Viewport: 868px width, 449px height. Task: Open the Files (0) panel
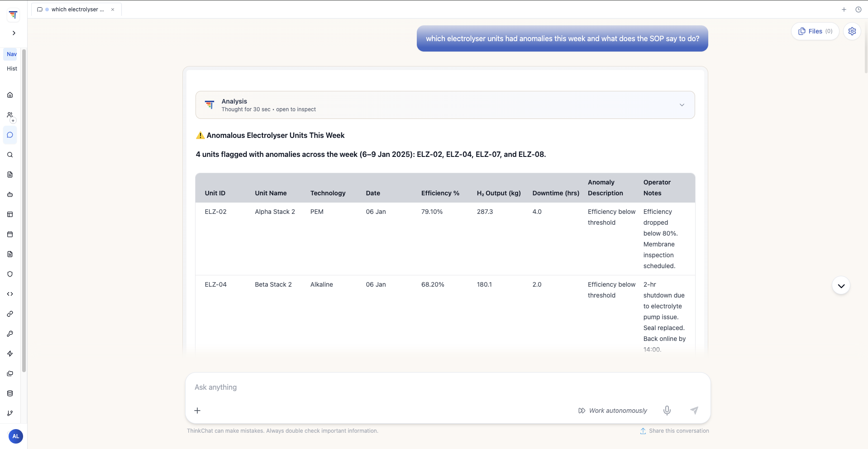815,31
